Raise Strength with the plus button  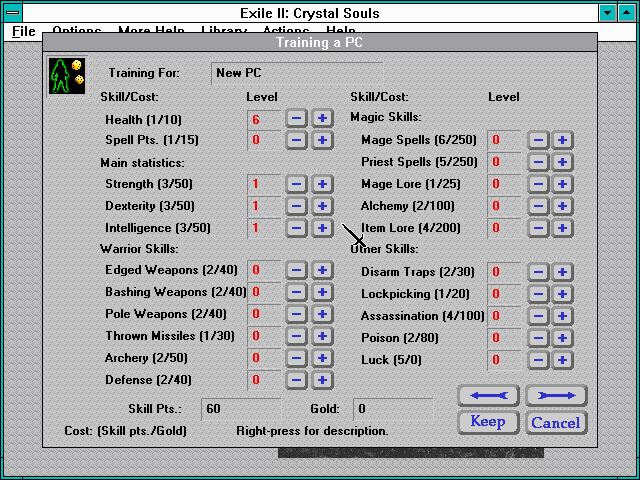pos(322,184)
